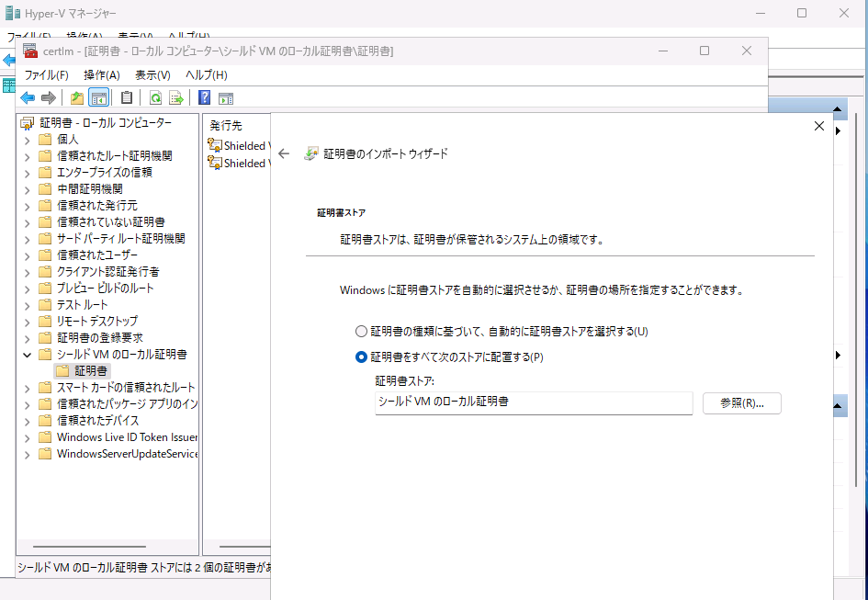Refresh the certificate list icon
Image resolution: width=868 pixels, height=600 pixels.
click(x=154, y=97)
